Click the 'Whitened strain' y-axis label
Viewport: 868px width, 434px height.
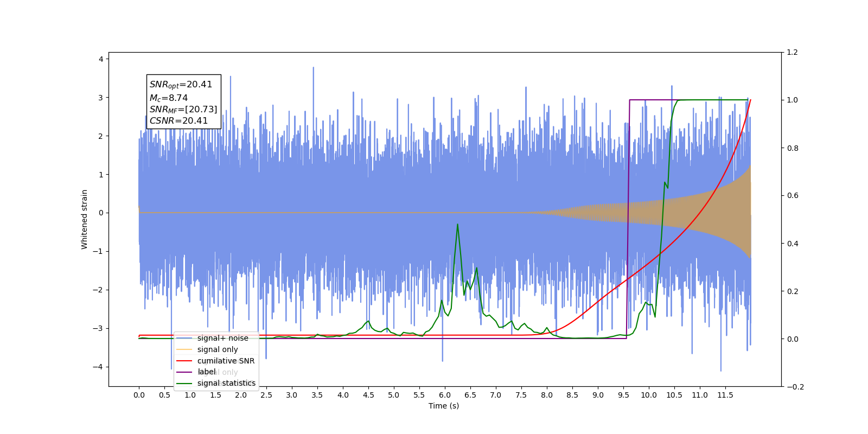(84, 219)
